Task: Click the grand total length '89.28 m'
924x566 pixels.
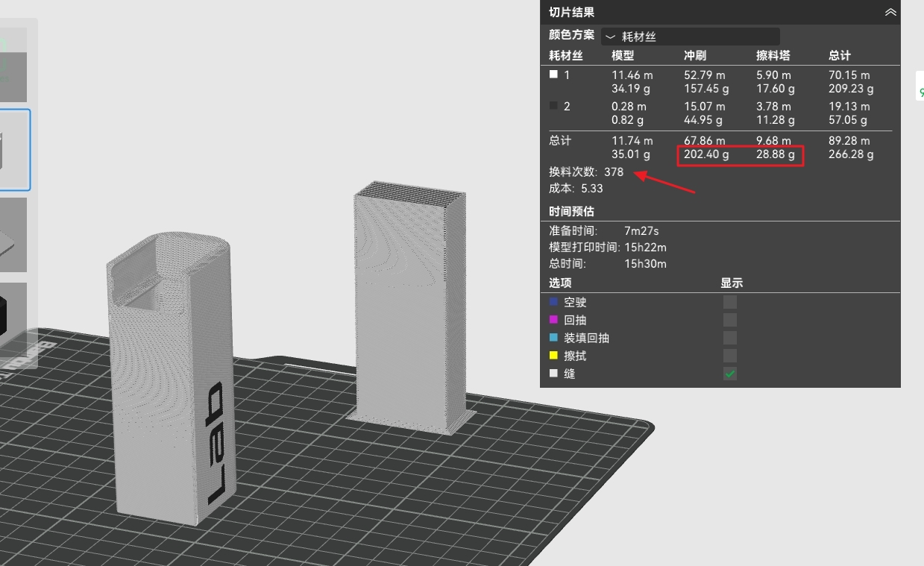Action: 849,141
